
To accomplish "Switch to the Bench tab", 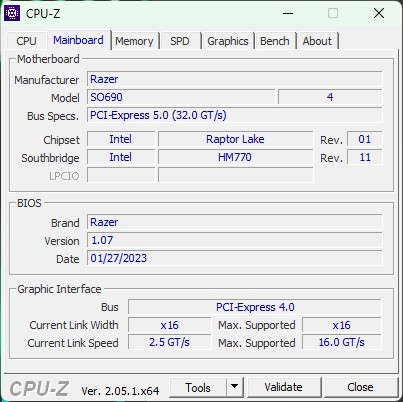I will (275, 41).
